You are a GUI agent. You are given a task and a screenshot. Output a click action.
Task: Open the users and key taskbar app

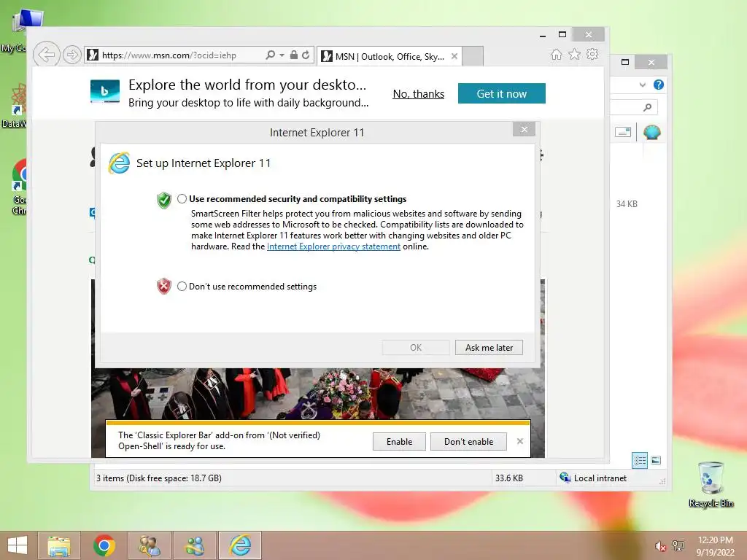pyautogui.click(x=149, y=545)
